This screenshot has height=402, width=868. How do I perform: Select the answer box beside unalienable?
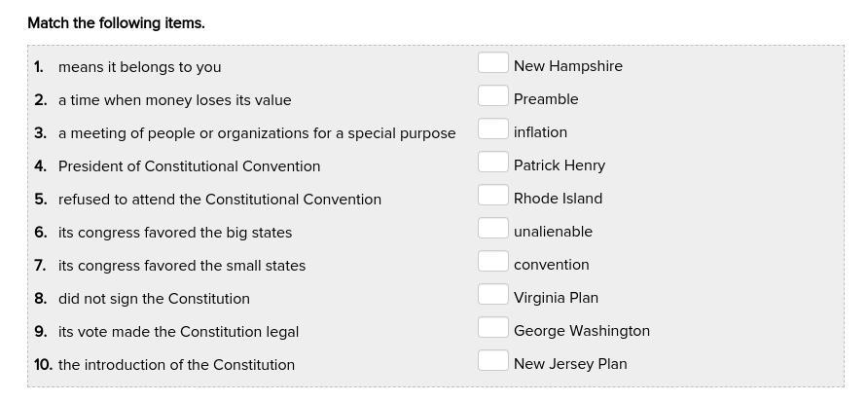[x=492, y=228]
